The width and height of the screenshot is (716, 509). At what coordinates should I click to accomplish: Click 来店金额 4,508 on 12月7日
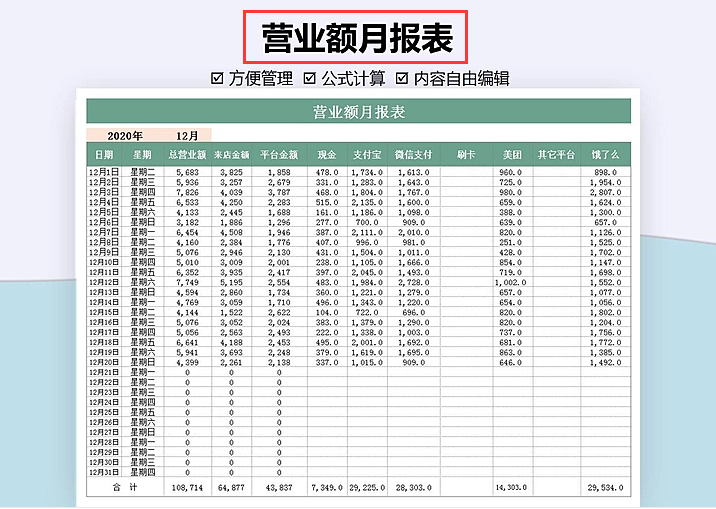tap(232, 232)
